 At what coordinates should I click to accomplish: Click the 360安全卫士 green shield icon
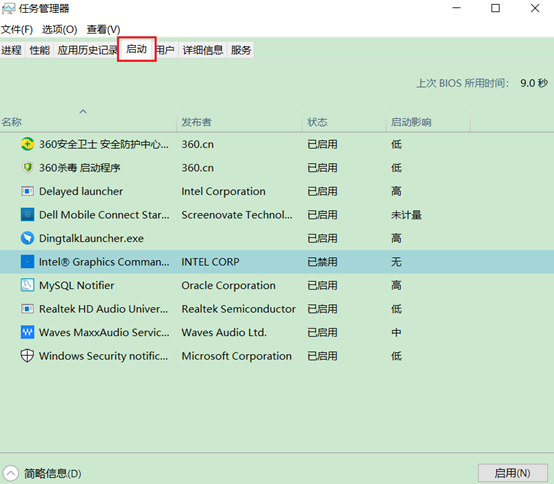point(27,144)
